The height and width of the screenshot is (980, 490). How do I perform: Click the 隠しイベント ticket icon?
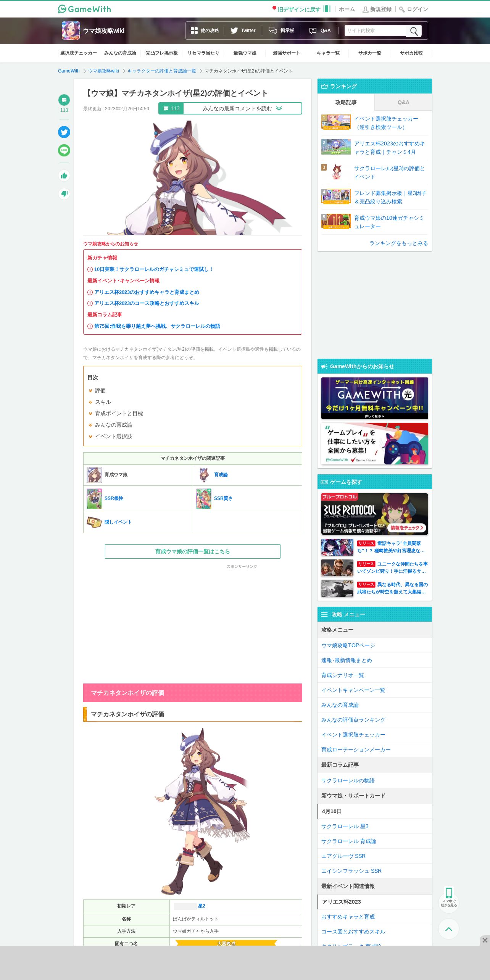[x=94, y=522]
